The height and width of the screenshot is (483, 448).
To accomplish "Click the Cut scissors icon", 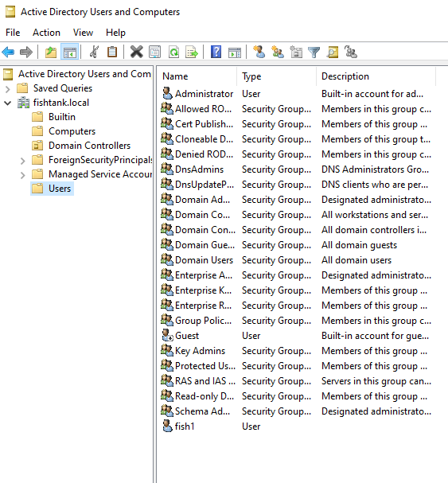I will click(94, 52).
